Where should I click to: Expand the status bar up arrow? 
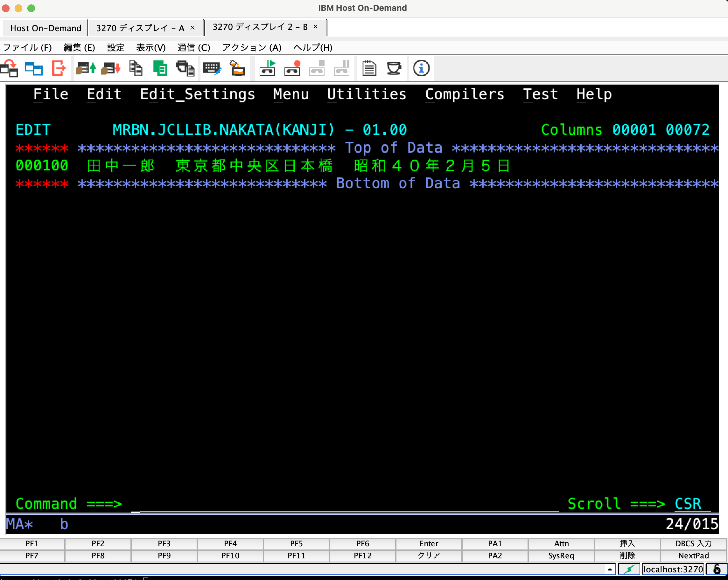[x=610, y=570]
